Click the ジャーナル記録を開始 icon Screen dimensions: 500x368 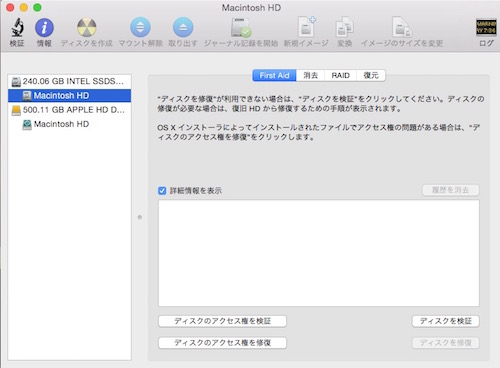pyautogui.click(x=241, y=27)
